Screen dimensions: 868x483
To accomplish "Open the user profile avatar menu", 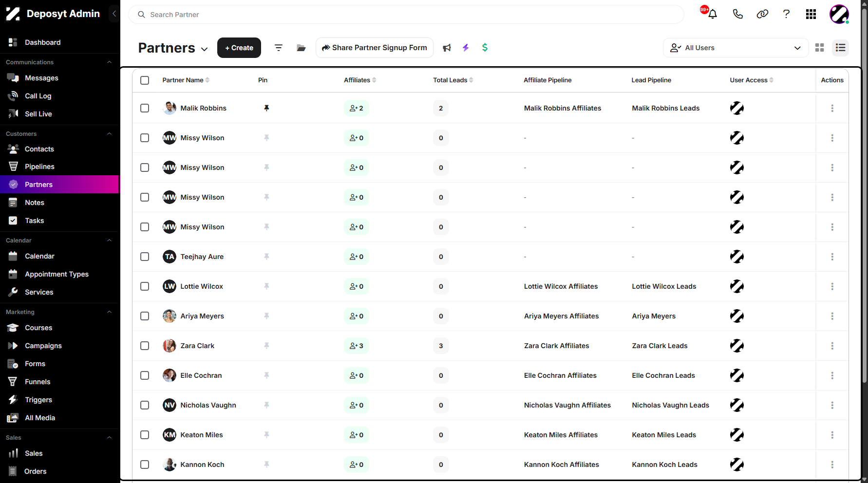I will click(x=839, y=14).
